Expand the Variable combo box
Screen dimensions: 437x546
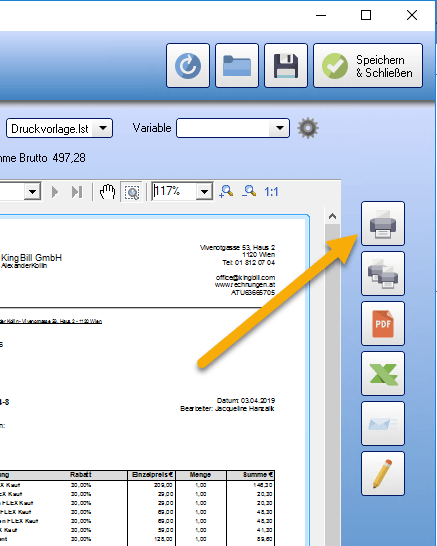coord(279,128)
